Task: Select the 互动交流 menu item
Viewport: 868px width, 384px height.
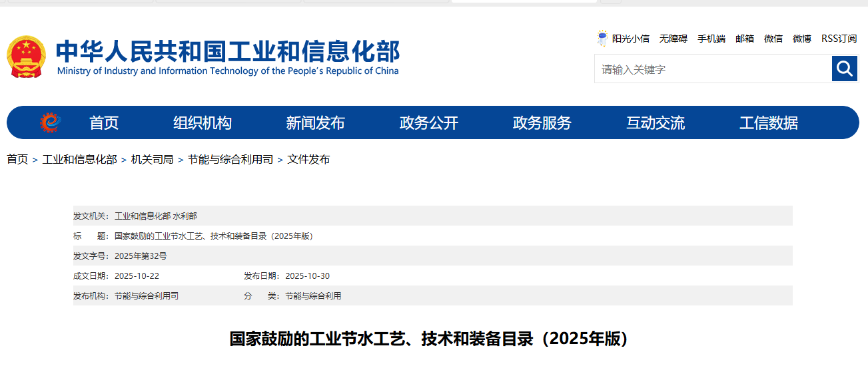Action: coord(655,123)
